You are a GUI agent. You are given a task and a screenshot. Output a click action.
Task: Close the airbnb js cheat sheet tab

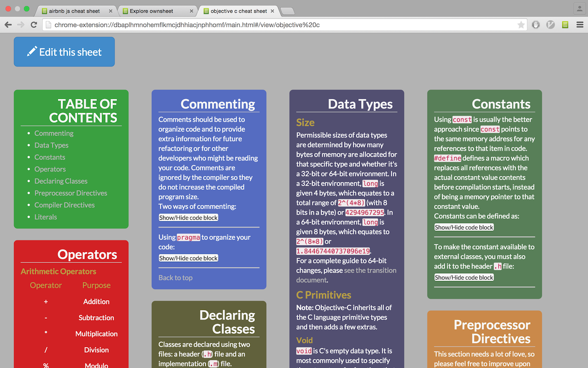110,11
